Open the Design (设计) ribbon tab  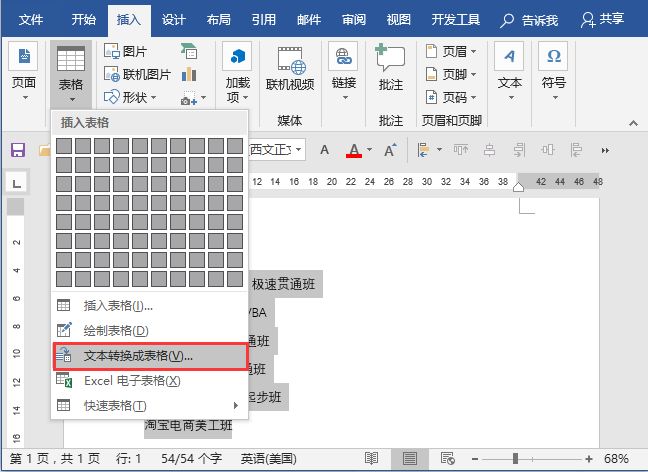point(173,19)
